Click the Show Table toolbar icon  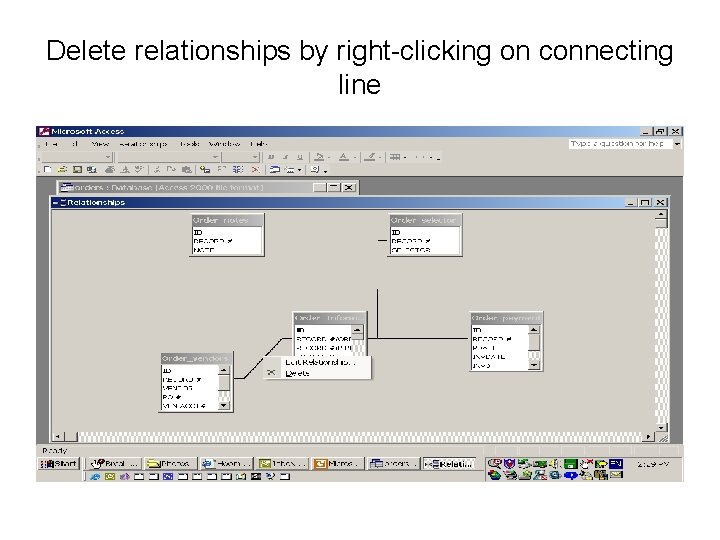pos(205,170)
